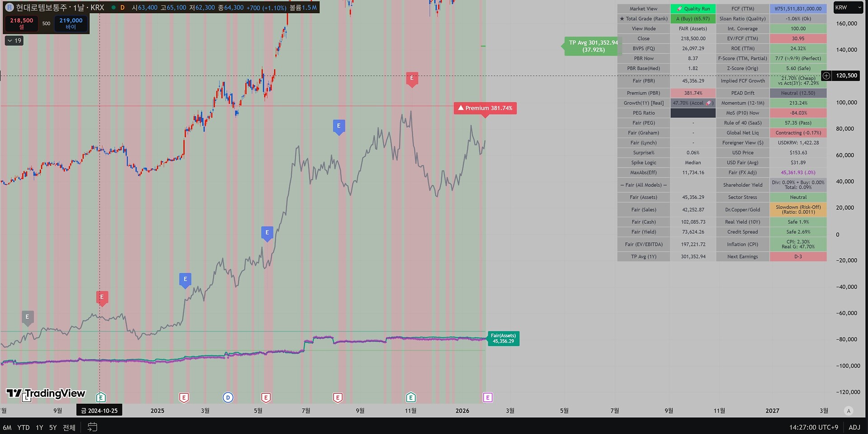The width and height of the screenshot is (868, 434).
Task: Open the TradingView logo link
Action: [x=46, y=394]
